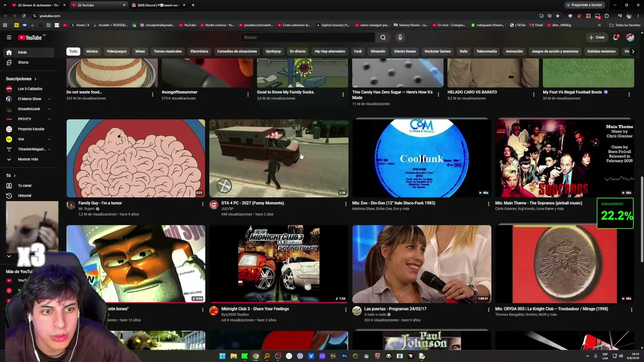Play The Sopranos pinball music thumbnail
This screenshot has width=644, height=362.
[565, 158]
